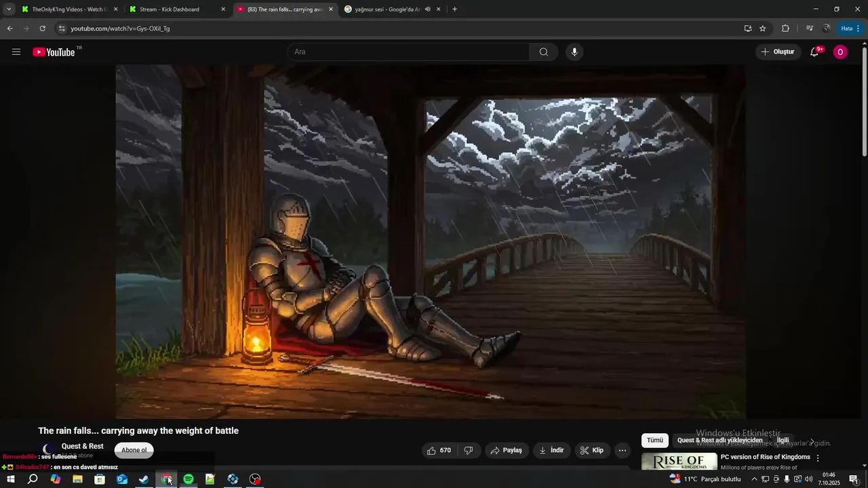Open Copilot from the taskbar

56,479
